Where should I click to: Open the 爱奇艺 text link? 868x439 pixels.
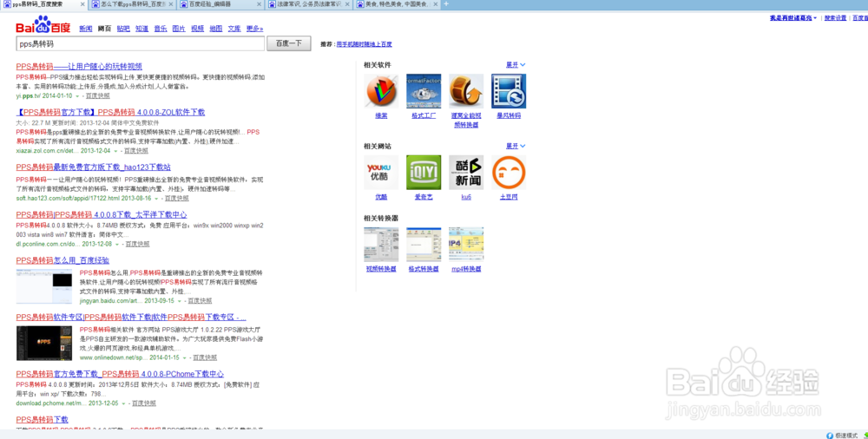click(424, 197)
